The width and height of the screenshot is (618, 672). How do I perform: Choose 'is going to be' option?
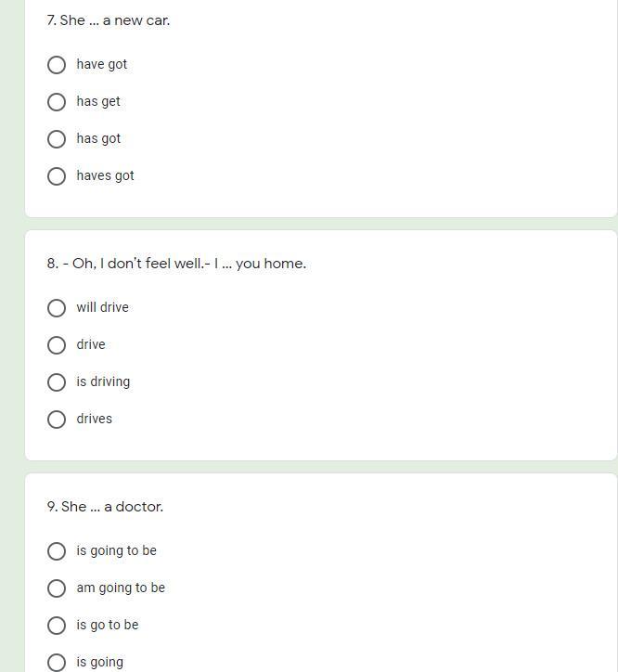pos(57,551)
